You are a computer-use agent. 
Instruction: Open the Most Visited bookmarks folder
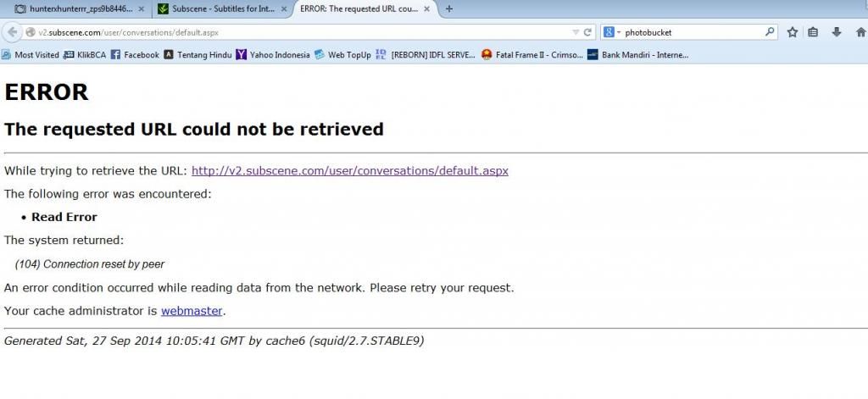(x=31, y=55)
